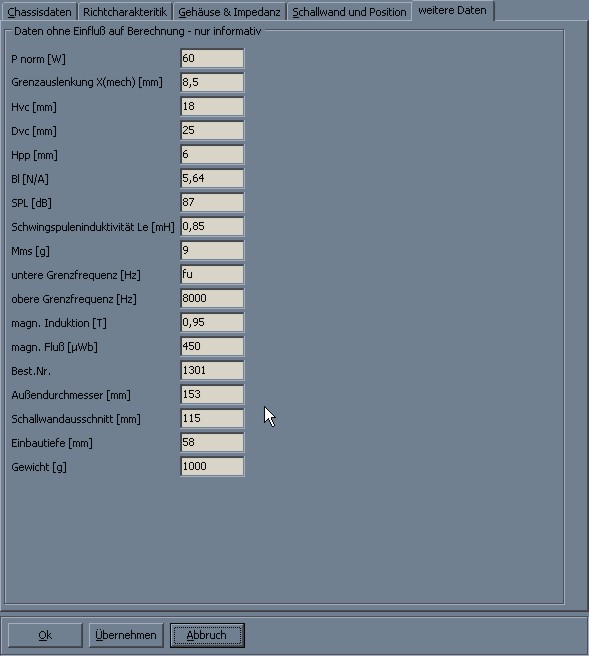Click the Ok button
The height and width of the screenshot is (656, 589).
(x=45, y=635)
